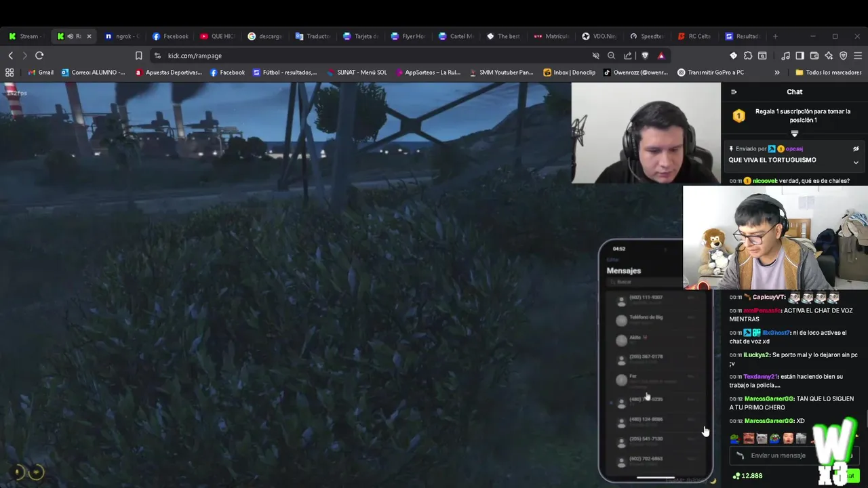Toggle the browser sidebar panel
This screenshot has height=488, width=868.
click(x=800, y=56)
